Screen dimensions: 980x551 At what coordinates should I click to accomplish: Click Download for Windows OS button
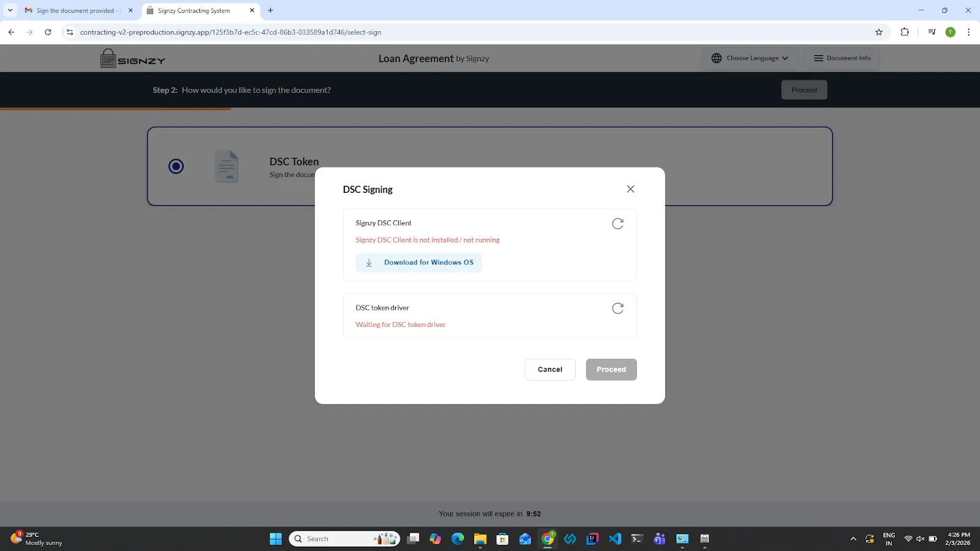click(x=419, y=263)
